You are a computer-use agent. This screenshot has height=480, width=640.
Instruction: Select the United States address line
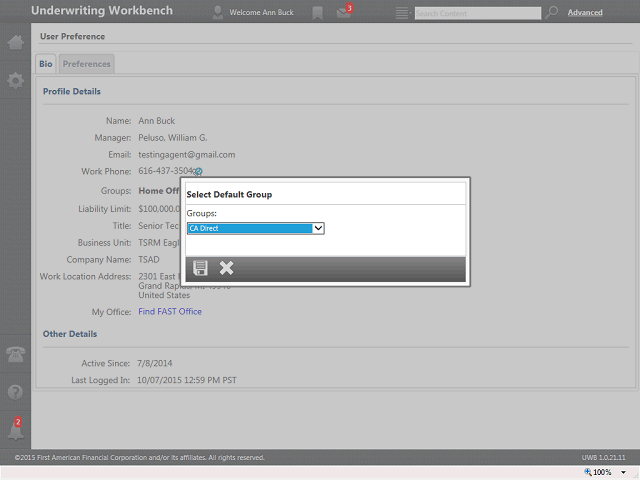click(164, 295)
